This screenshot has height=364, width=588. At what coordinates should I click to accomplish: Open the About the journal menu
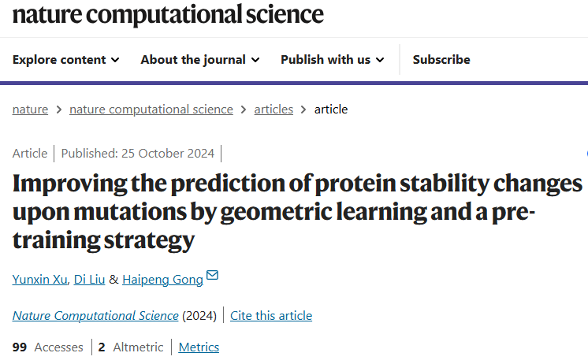coord(193,60)
